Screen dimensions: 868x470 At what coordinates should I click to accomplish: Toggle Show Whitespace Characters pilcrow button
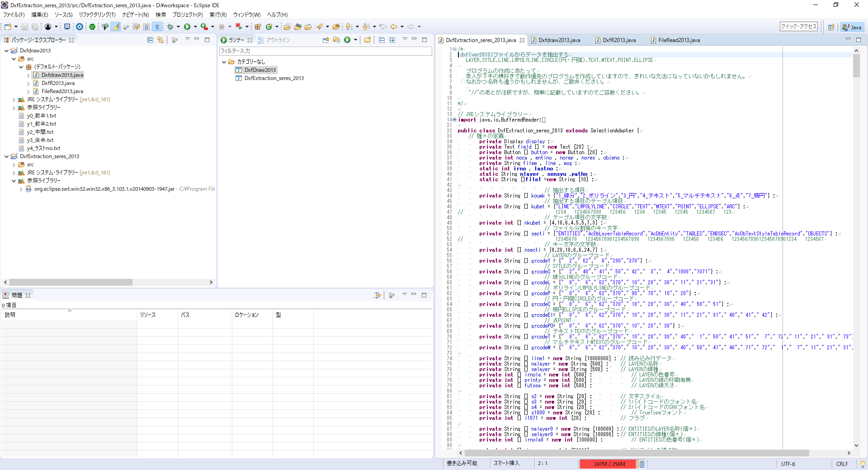pos(157,27)
